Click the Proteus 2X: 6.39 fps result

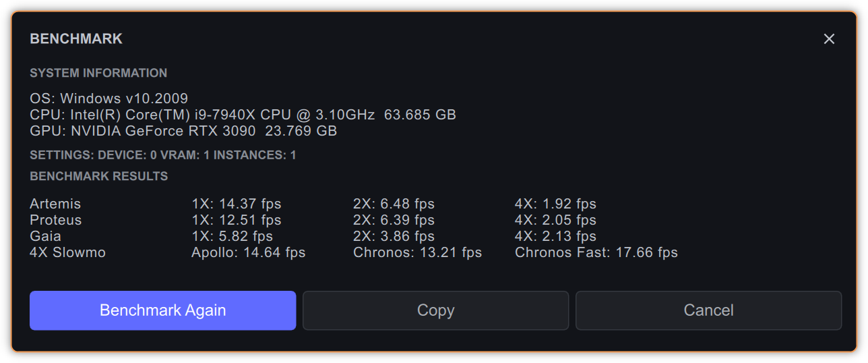pos(394,220)
